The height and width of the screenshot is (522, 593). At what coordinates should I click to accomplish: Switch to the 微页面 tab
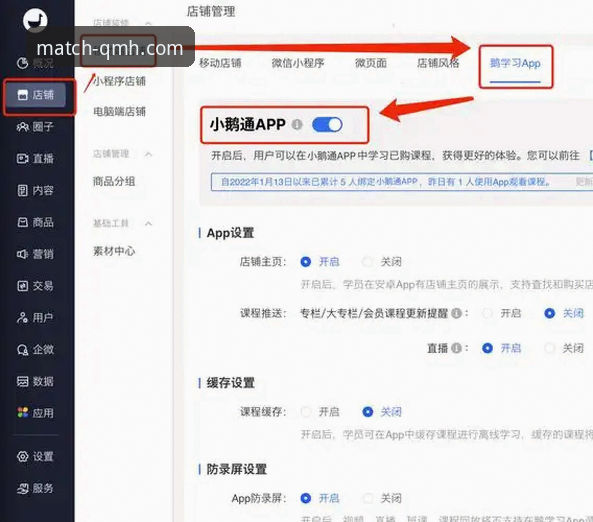click(x=371, y=63)
